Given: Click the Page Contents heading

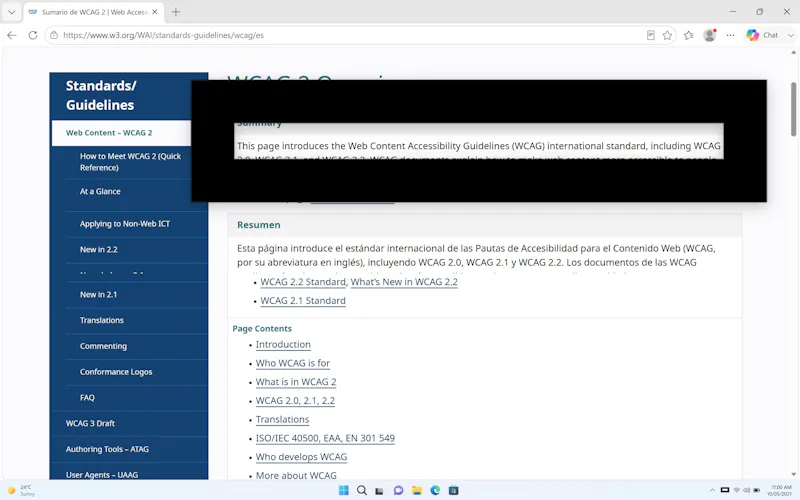Looking at the screenshot, I should tap(262, 329).
